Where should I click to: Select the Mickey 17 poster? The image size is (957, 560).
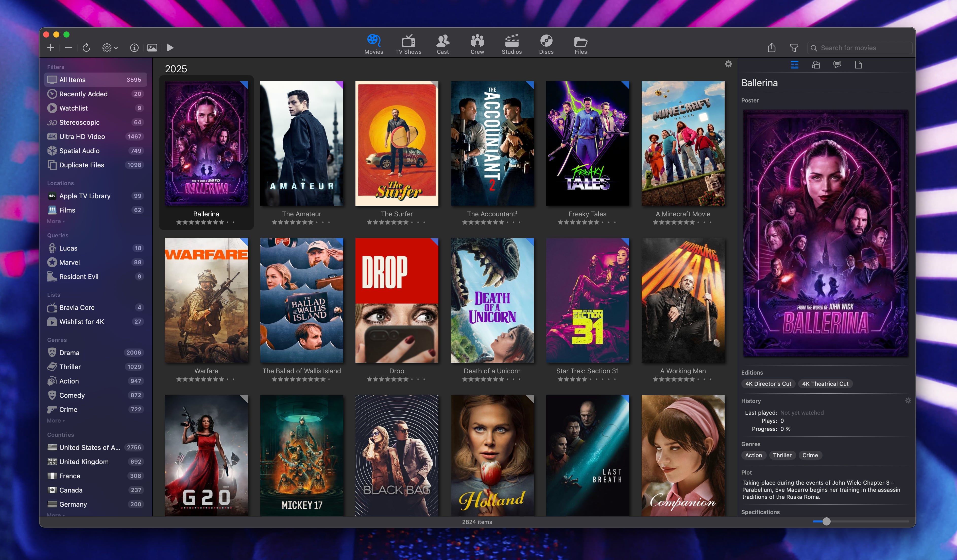tap(301, 455)
